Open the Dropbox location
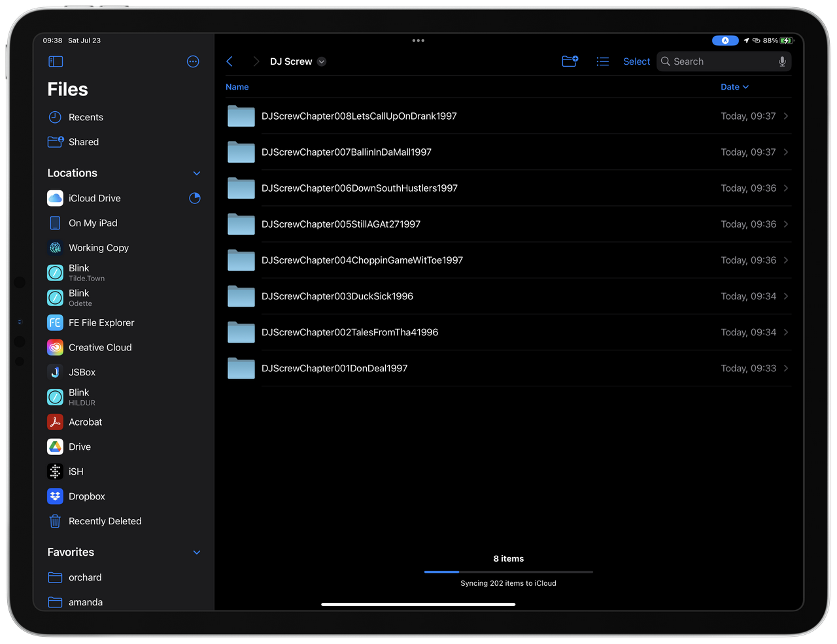 (x=124, y=496)
